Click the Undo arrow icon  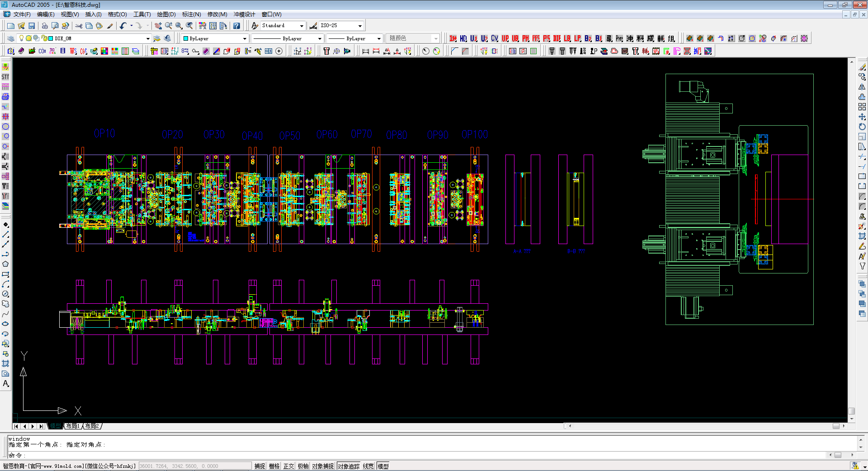pos(123,26)
